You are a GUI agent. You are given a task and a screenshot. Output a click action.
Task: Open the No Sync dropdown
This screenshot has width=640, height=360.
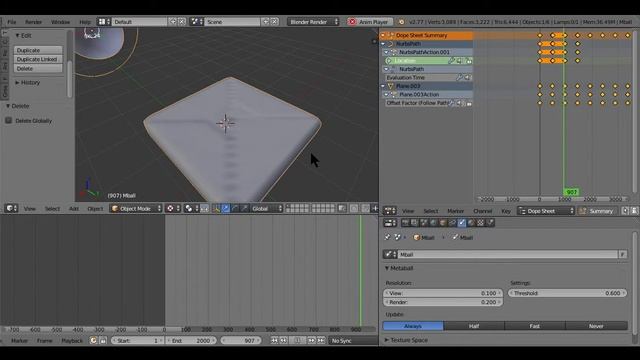point(353,340)
